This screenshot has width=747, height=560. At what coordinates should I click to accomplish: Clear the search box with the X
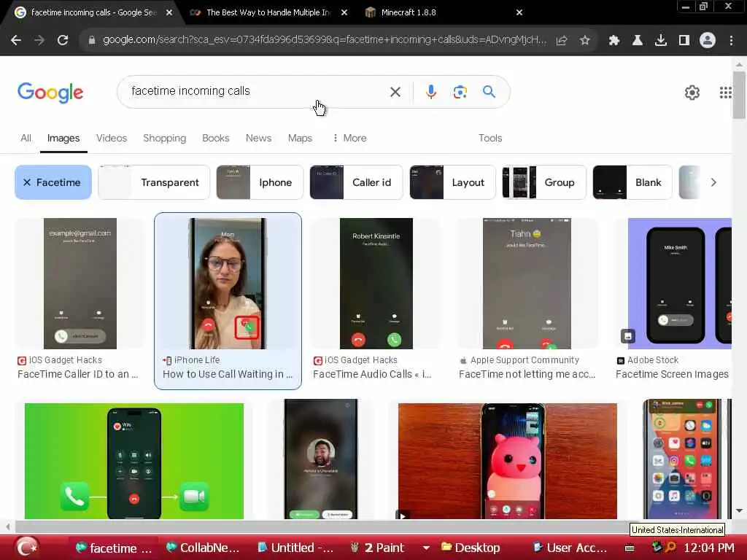click(x=395, y=91)
